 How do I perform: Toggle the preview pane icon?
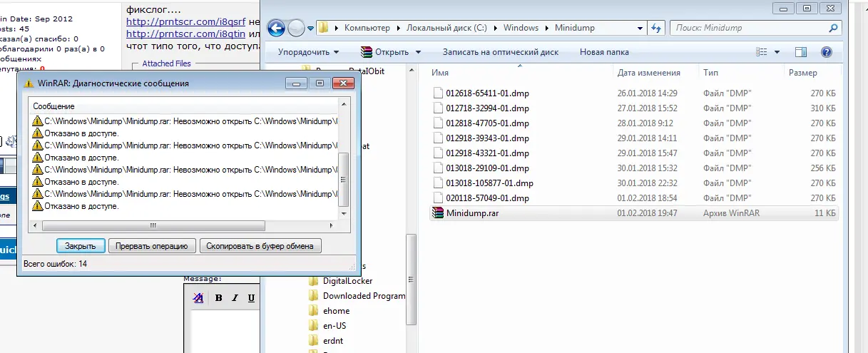(800, 52)
